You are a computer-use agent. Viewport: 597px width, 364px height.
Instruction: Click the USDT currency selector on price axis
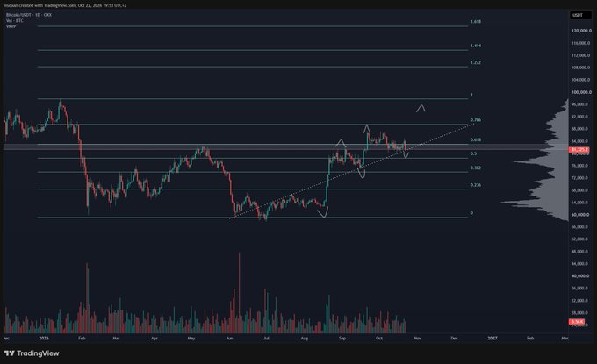[x=580, y=15]
